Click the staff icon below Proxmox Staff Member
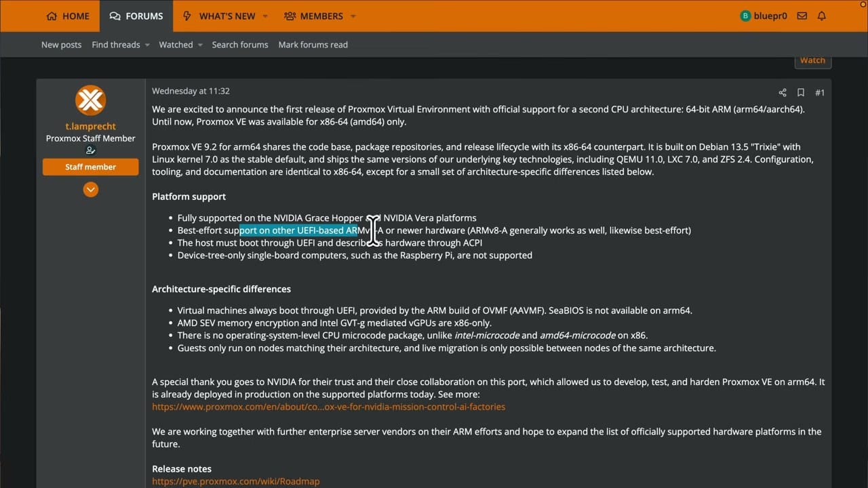The image size is (868, 488). [90, 150]
